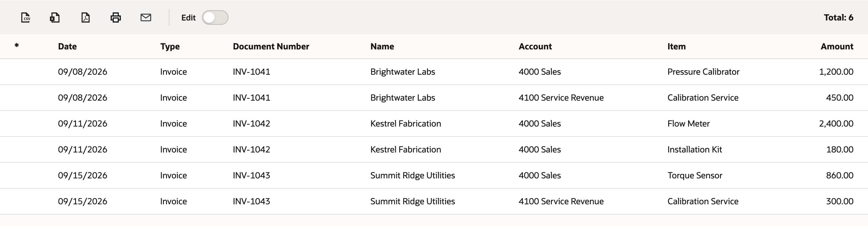Select the Installation Kit item cell
Image resolution: width=868 pixels, height=226 pixels.
pyautogui.click(x=694, y=149)
